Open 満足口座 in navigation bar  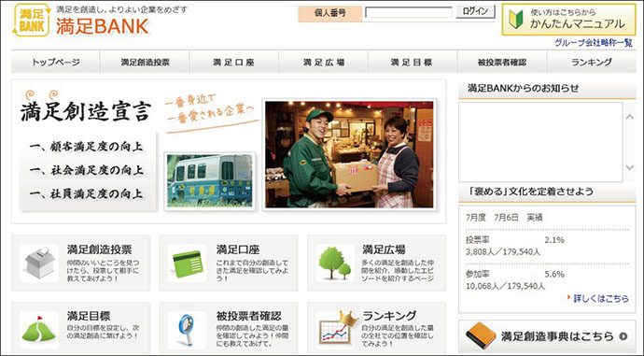[x=233, y=62]
